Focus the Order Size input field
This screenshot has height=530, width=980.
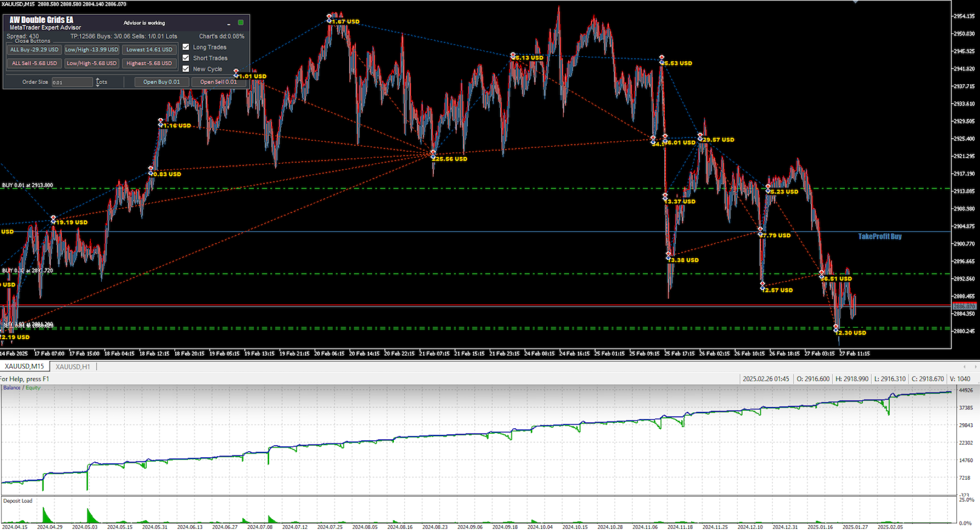click(72, 82)
